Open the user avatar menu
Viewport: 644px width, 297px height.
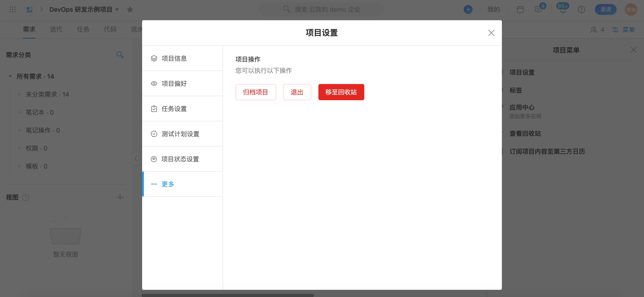click(x=631, y=9)
